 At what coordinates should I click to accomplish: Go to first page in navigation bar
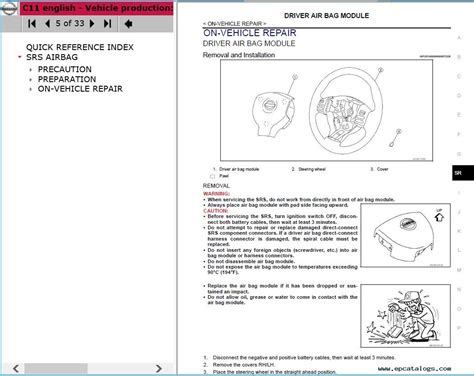[x=32, y=23]
